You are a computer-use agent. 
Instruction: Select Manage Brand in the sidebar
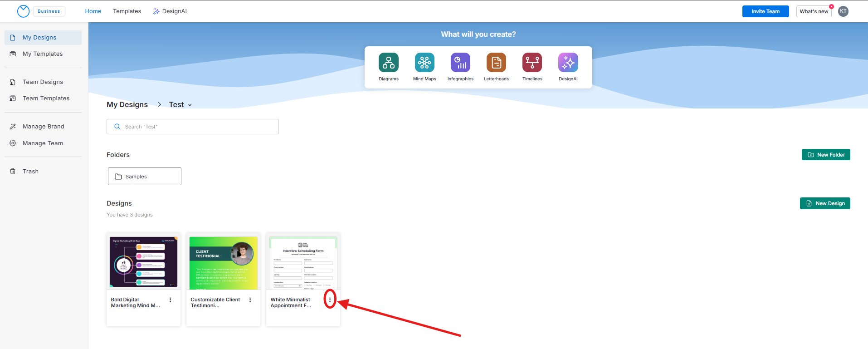tap(43, 127)
